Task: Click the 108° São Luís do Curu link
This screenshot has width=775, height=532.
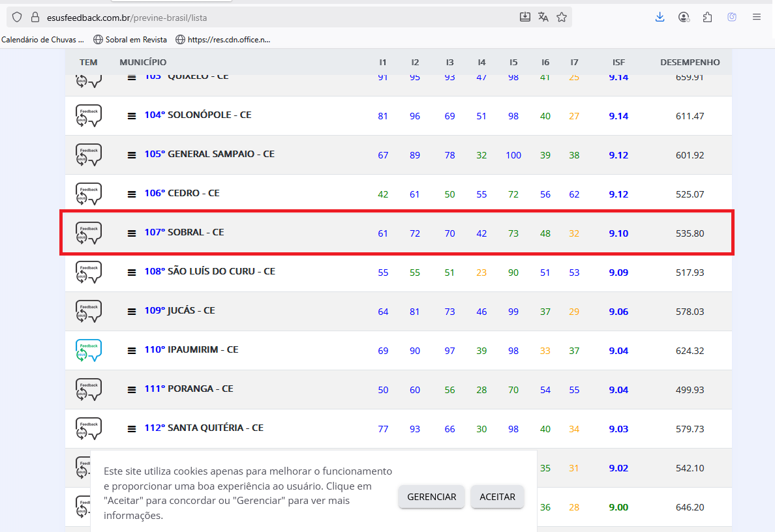Action: (209, 271)
